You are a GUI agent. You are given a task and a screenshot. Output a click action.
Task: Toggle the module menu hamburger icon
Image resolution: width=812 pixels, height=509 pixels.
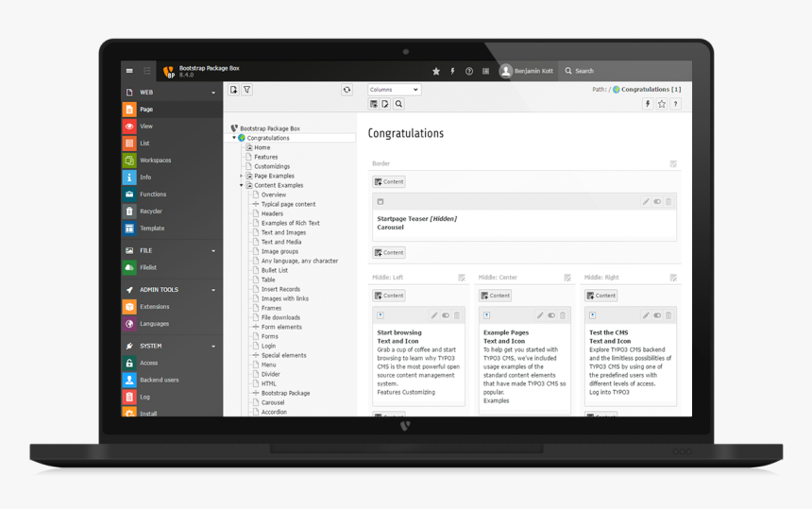pos(129,71)
